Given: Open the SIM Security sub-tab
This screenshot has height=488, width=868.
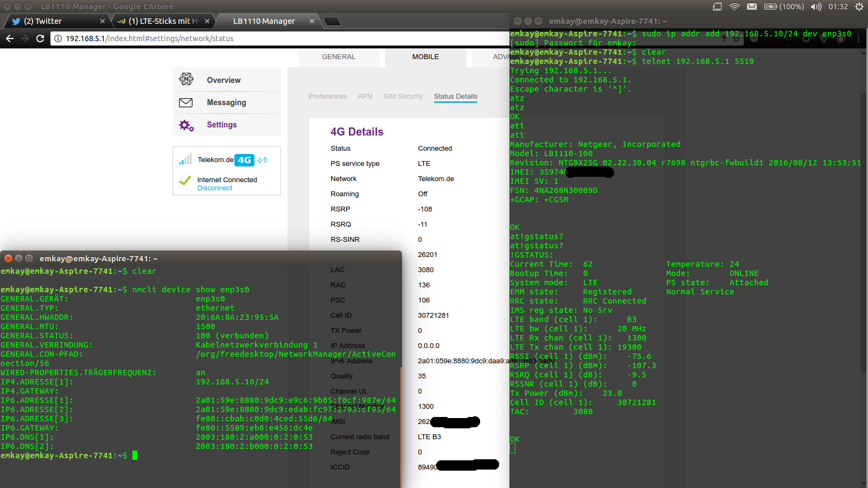Looking at the screenshot, I should click(x=403, y=97).
